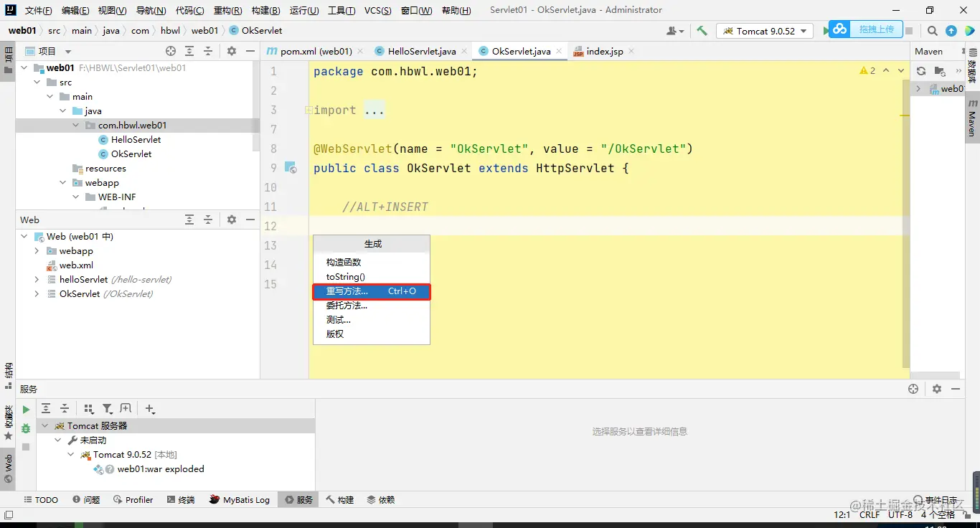This screenshot has width=980, height=528.
Task: Hide the 服务 panel with minus icon
Action: click(x=955, y=389)
